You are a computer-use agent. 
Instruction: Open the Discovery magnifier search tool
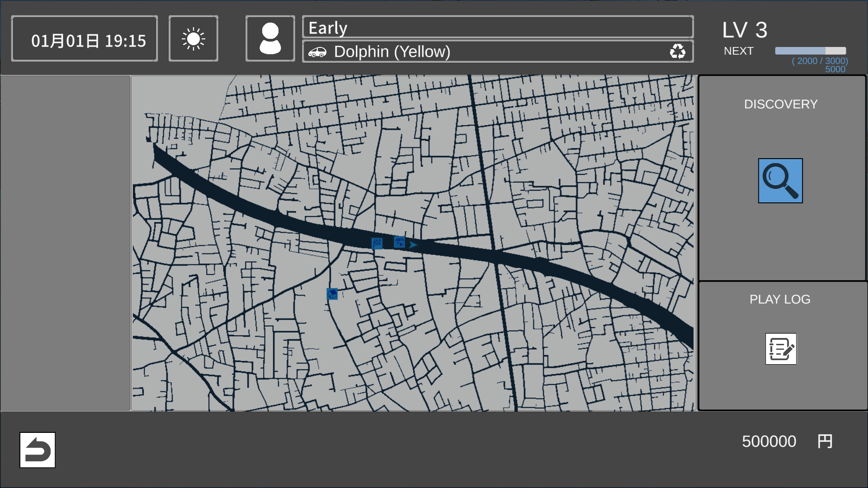(x=780, y=180)
